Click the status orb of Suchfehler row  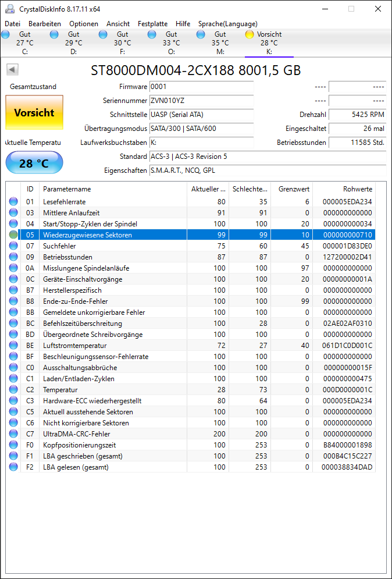pyautogui.click(x=13, y=246)
